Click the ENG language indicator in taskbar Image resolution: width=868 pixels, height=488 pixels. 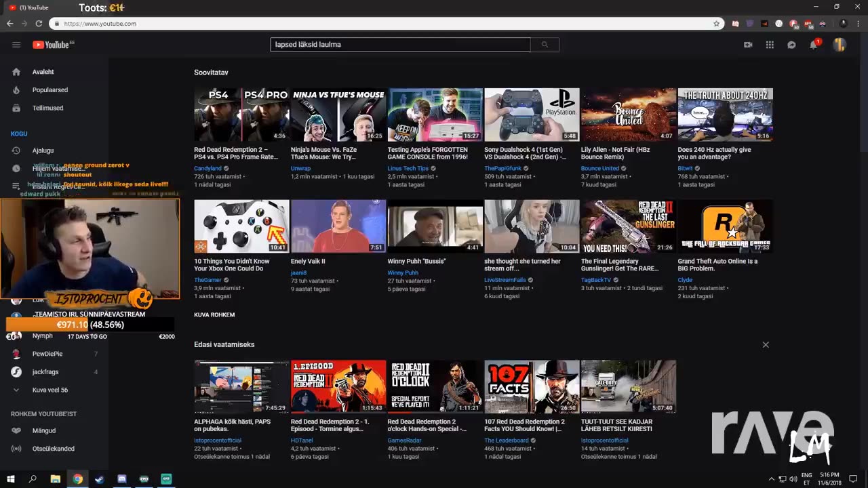[807, 479]
